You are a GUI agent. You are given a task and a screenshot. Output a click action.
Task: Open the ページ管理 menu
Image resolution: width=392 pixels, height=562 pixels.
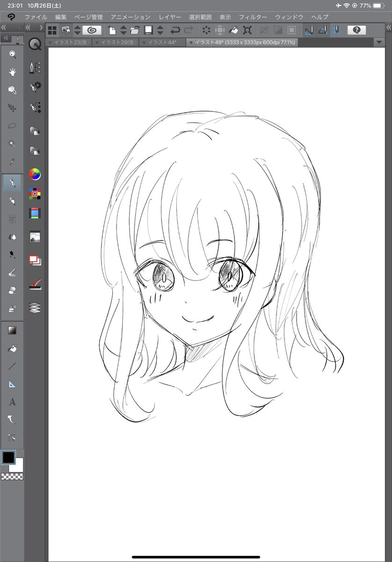click(x=88, y=17)
